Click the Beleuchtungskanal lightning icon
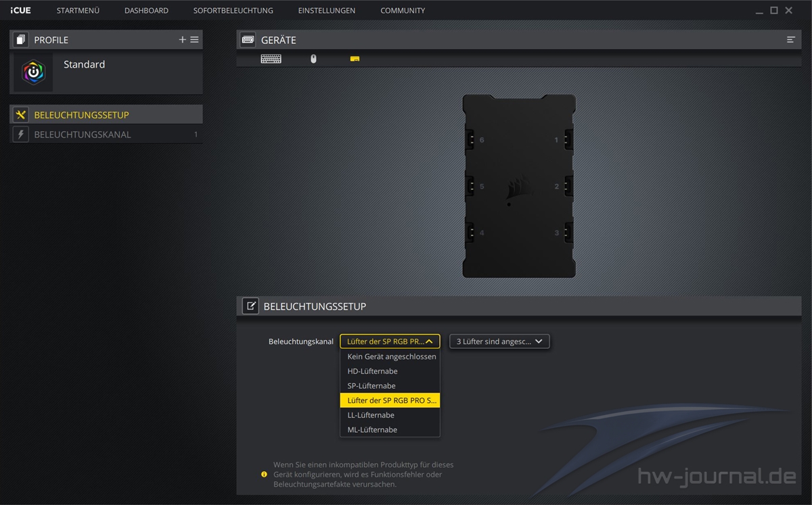This screenshot has width=812, height=505. click(20, 135)
